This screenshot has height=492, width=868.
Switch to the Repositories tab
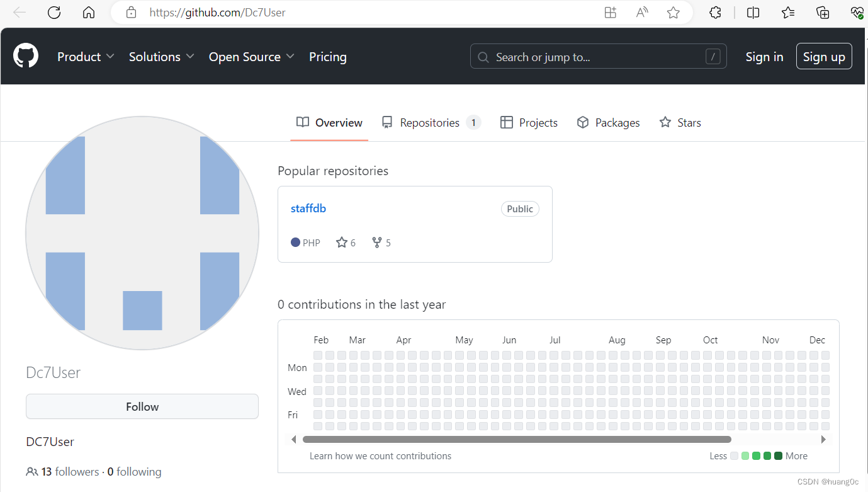click(431, 123)
